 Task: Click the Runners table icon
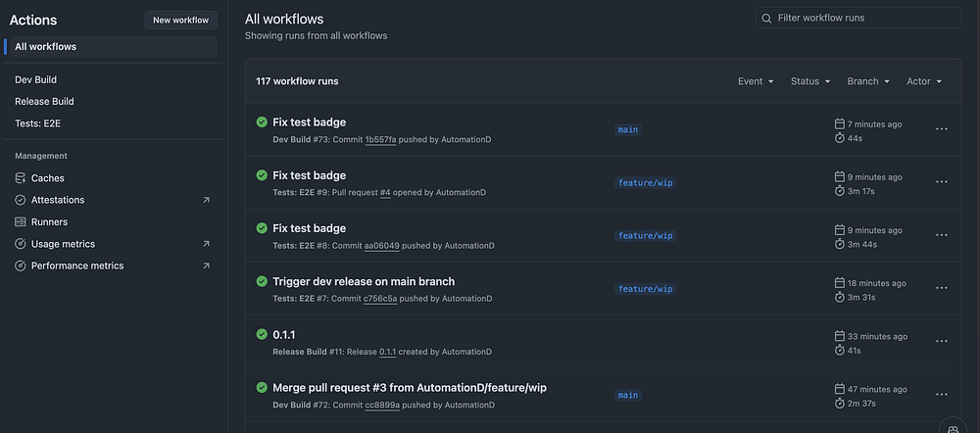tap(21, 222)
